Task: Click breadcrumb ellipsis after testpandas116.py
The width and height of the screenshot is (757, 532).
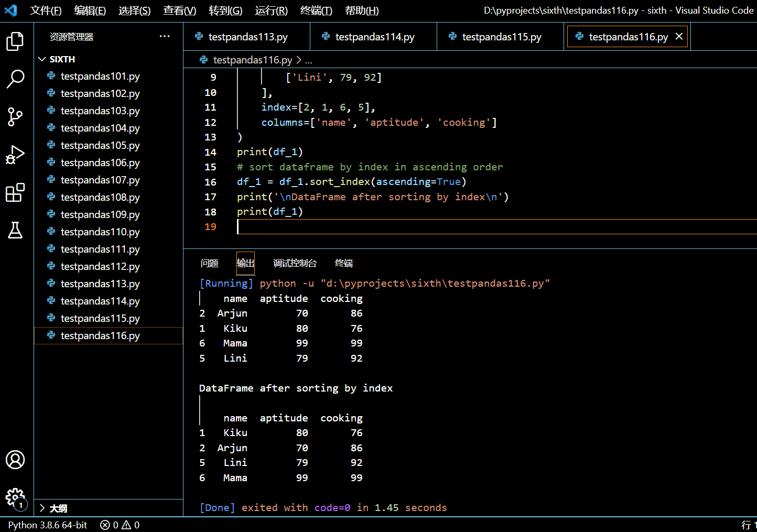Action: point(309,60)
